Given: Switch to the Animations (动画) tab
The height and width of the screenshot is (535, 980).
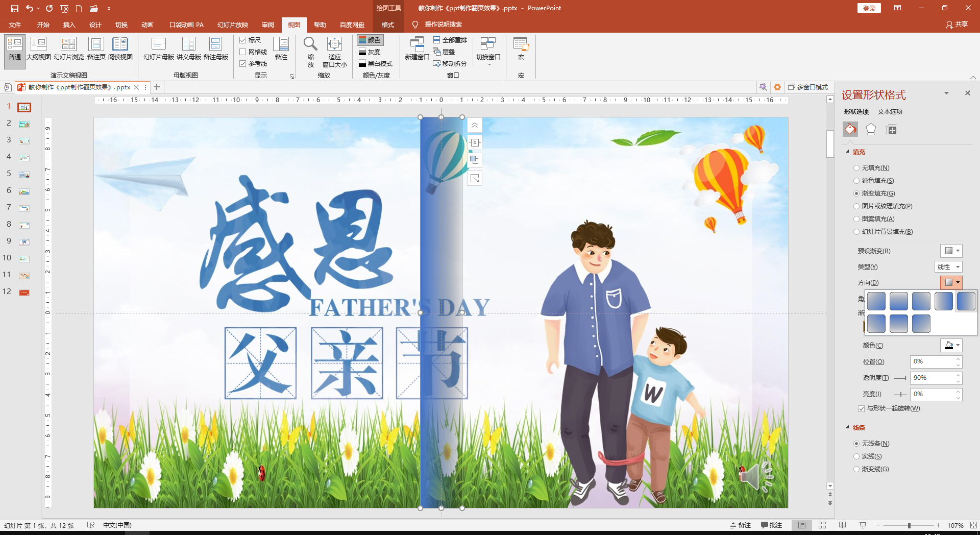Looking at the screenshot, I should [x=148, y=25].
